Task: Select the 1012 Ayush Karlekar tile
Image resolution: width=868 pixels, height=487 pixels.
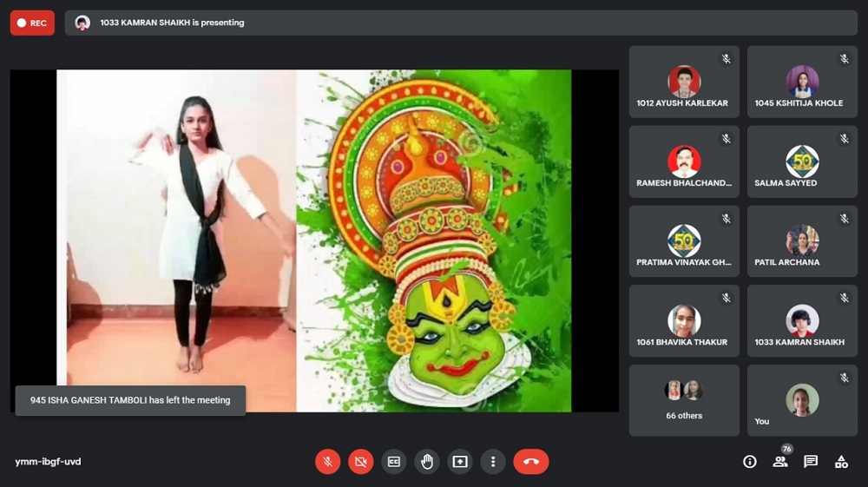Action: point(683,82)
